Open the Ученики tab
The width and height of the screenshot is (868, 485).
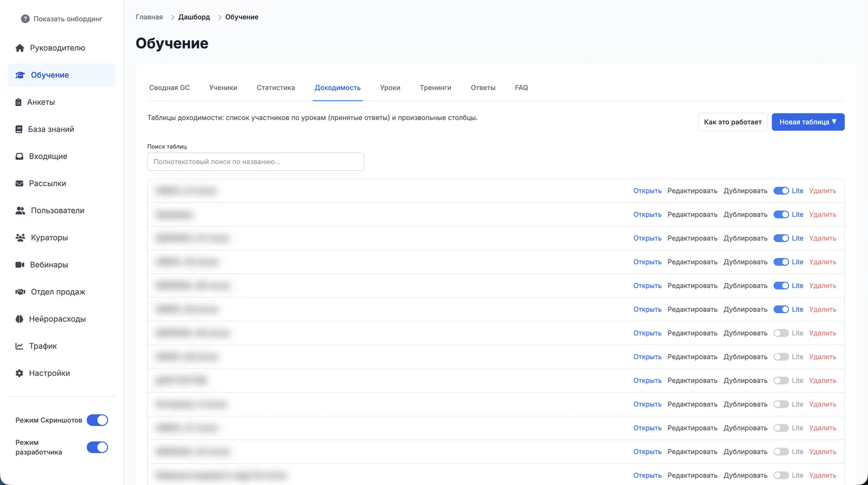tap(223, 88)
